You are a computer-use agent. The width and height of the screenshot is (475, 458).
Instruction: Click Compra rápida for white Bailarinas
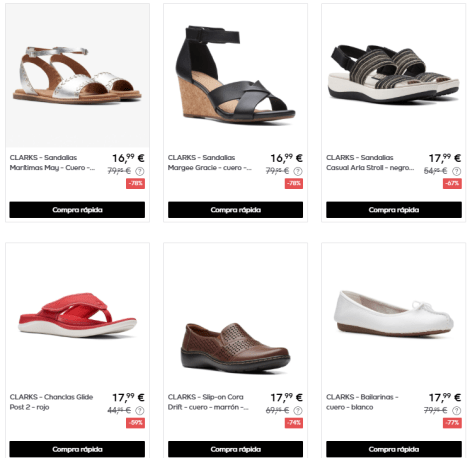click(x=394, y=449)
